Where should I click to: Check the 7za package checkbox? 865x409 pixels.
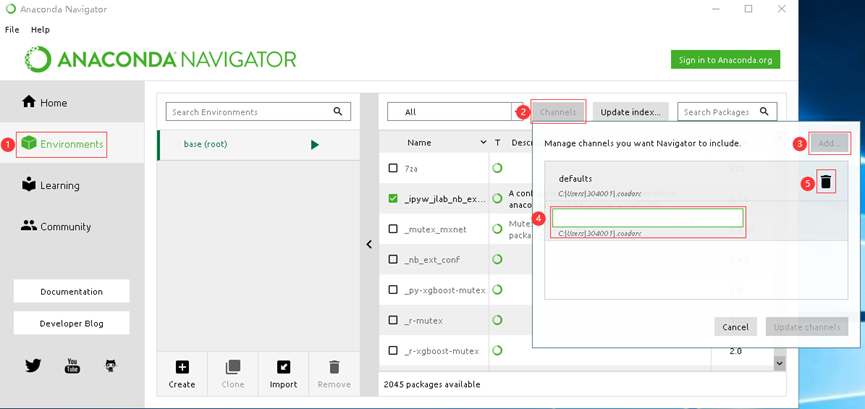[393, 168]
